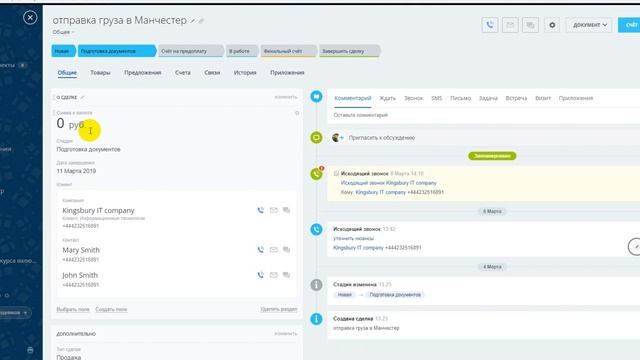The height and width of the screenshot is (360, 640).
Task: Call Mary Smith via phone icon
Action: (260, 250)
